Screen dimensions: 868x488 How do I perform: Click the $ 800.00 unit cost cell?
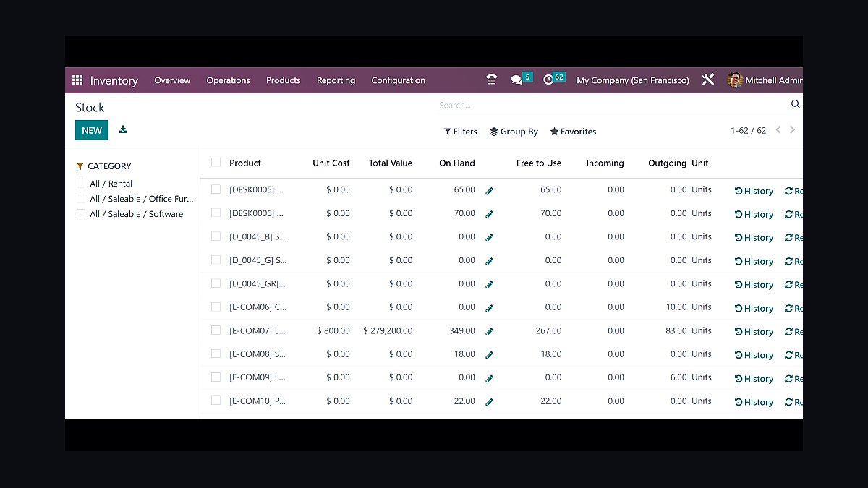pyautogui.click(x=333, y=330)
